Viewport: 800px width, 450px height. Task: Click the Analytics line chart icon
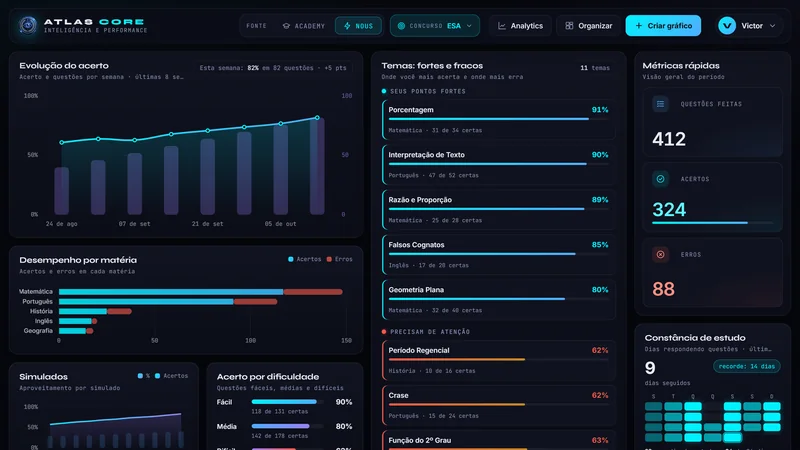tap(502, 26)
